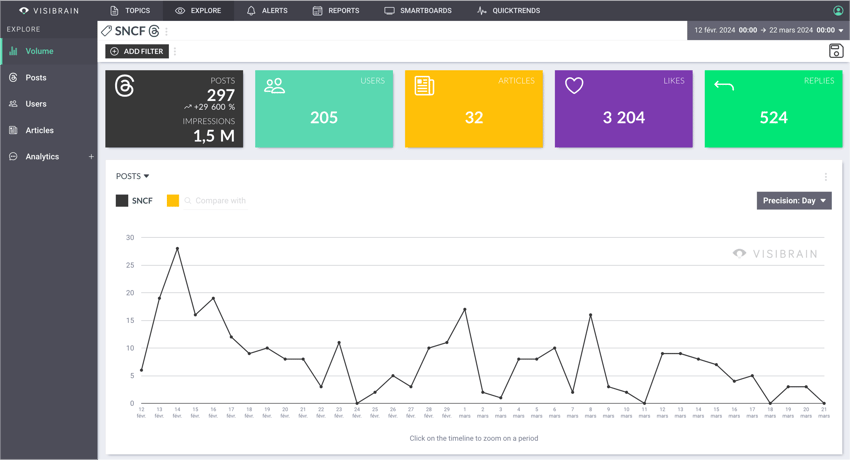Open the POSTS metric dropdown
The width and height of the screenshot is (850, 460).
pos(132,176)
